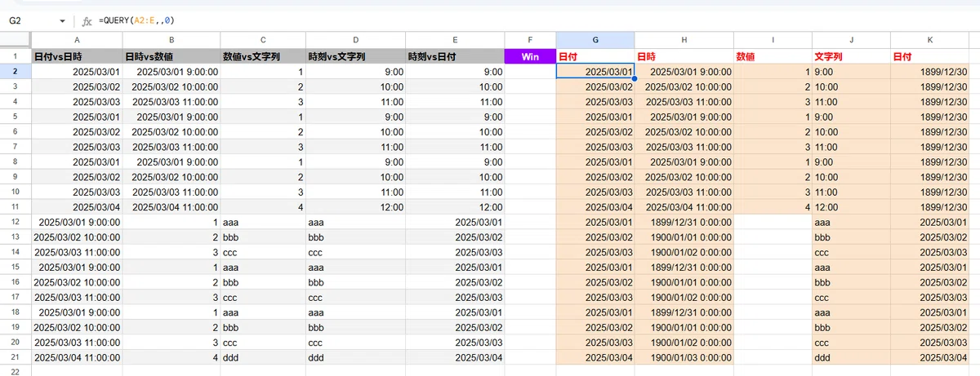Select column J header
Viewport: 980px width, 376px height.
click(x=851, y=40)
